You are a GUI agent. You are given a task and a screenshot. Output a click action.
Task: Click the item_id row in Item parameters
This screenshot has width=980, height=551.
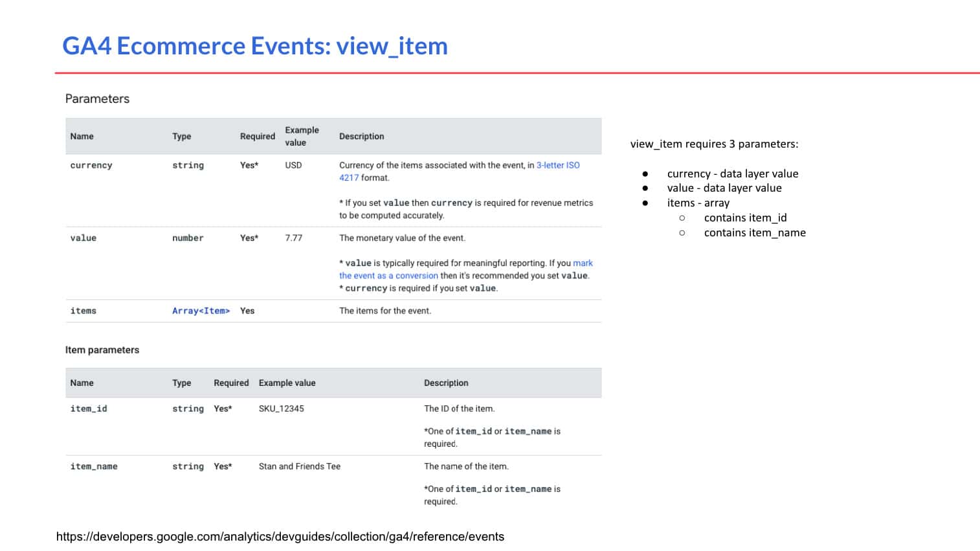click(89, 409)
